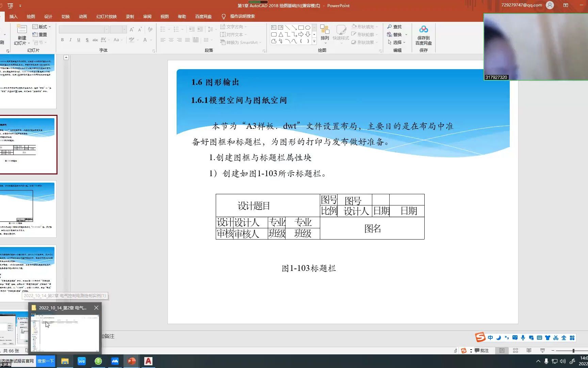The image size is (588, 368).
Task: Expand the shapes gallery with its More arrow
Action: click(314, 41)
